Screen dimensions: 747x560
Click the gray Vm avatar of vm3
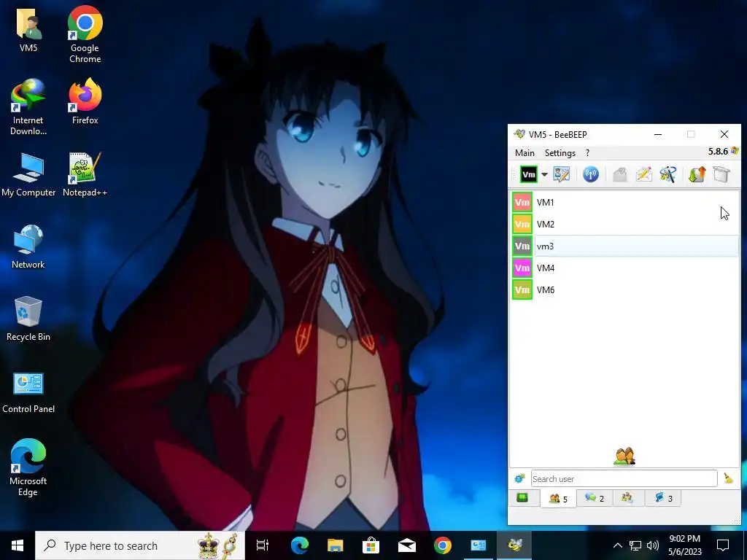click(x=522, y=246)
